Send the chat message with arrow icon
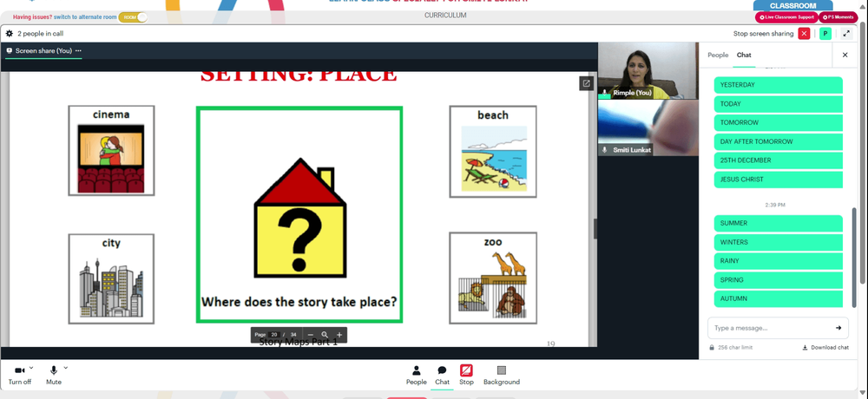 838,328
